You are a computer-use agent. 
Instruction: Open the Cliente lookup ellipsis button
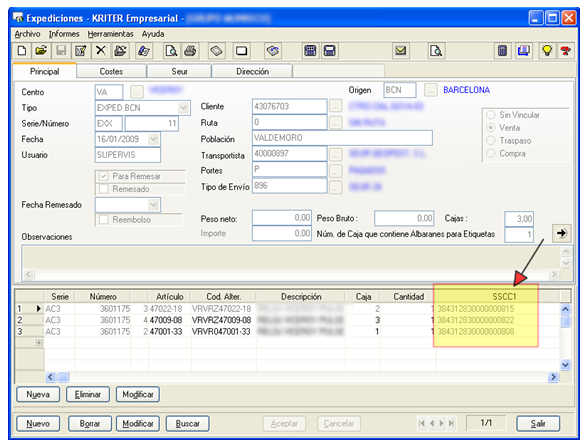pyautogui.click(x=336, y=107)
